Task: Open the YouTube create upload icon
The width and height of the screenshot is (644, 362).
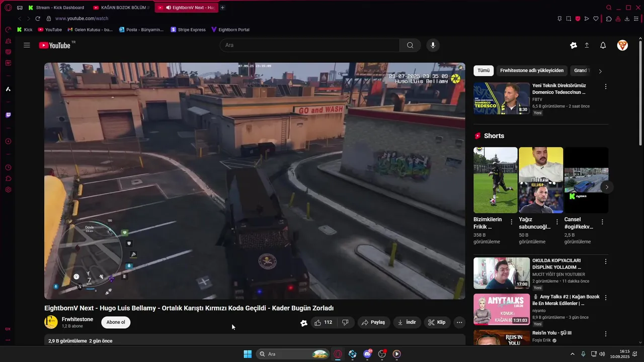Action: 587,45
